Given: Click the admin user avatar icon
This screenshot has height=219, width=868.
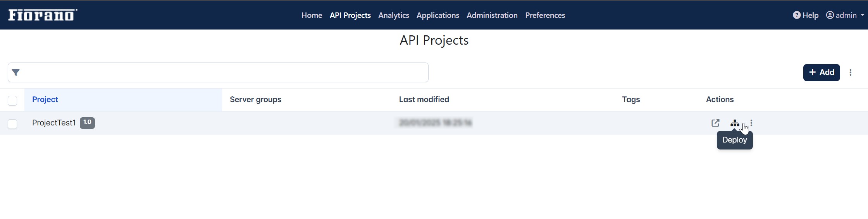Looking at the screenshot, I should tap(830, 15).
